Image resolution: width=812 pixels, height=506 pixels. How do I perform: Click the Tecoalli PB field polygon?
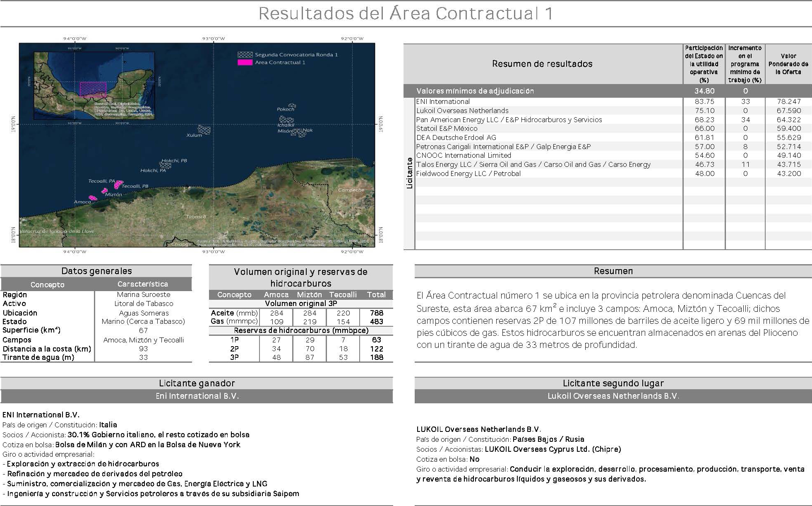click(x=119, y=184)
